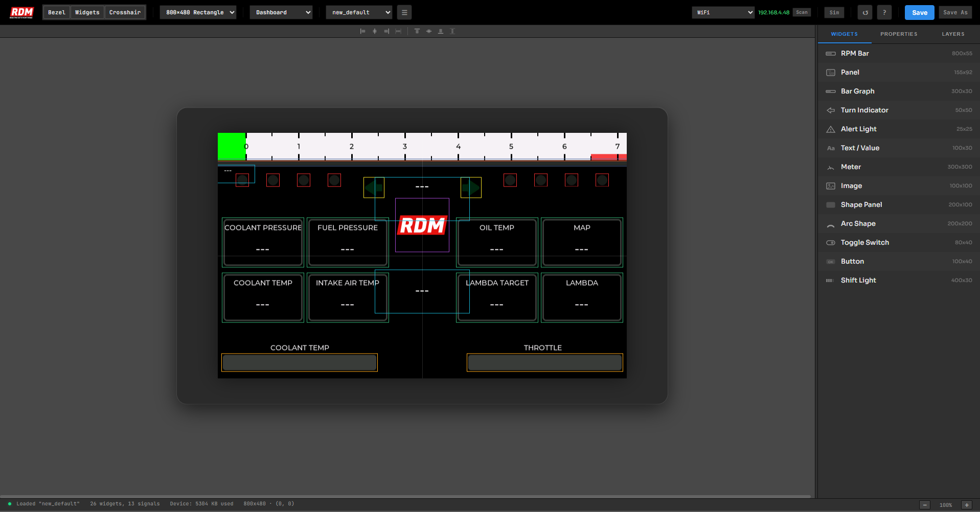This screenshot has width=980, height=512.
Task: Add a Bar Graph widget
Action: click(x=899, y=91)
